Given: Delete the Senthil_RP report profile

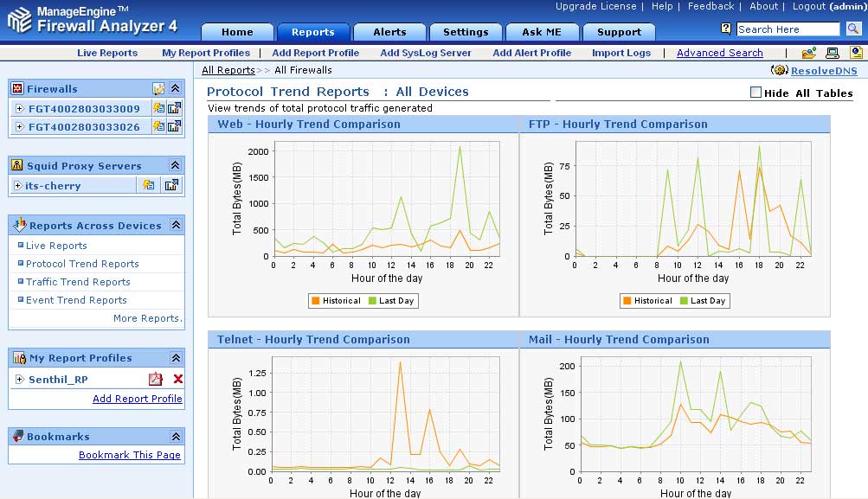Looking at the screenshot, I should click(x=177, y=380).
